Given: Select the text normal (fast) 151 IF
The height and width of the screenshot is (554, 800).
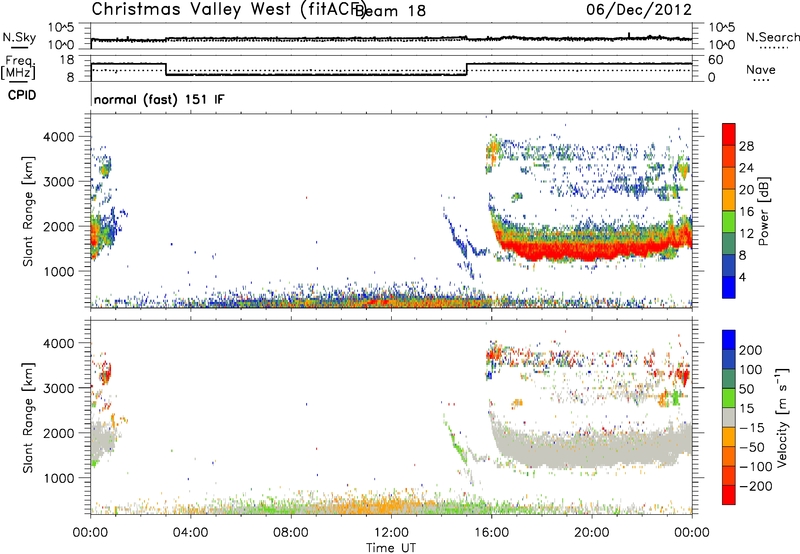Looking at the screenshot, I should tap(159, 99).
